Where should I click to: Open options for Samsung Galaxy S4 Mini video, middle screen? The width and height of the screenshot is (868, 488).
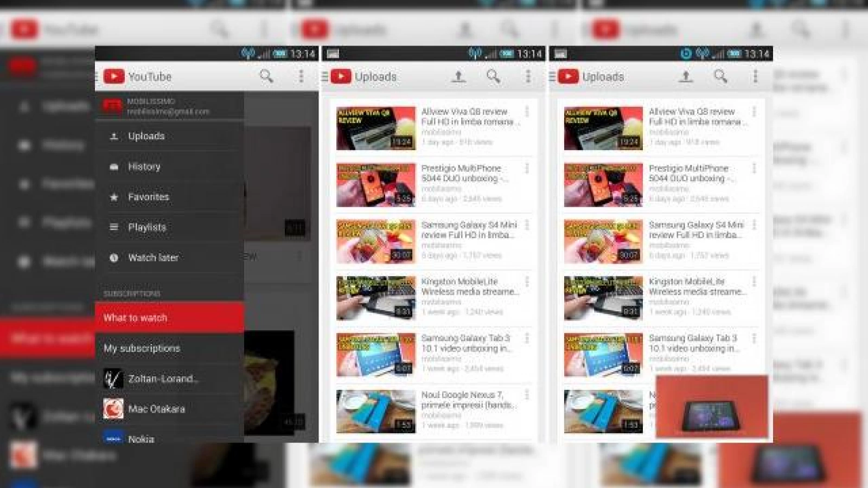pos(527,225)
